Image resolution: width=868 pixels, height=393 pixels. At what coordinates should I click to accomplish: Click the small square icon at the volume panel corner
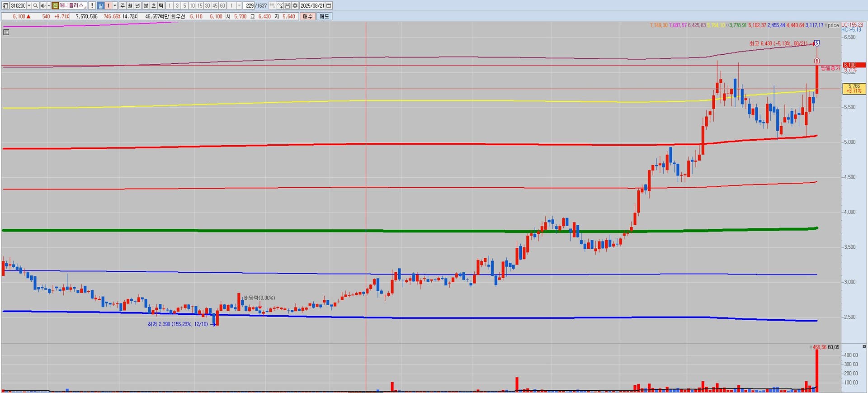tap(864, 346)
